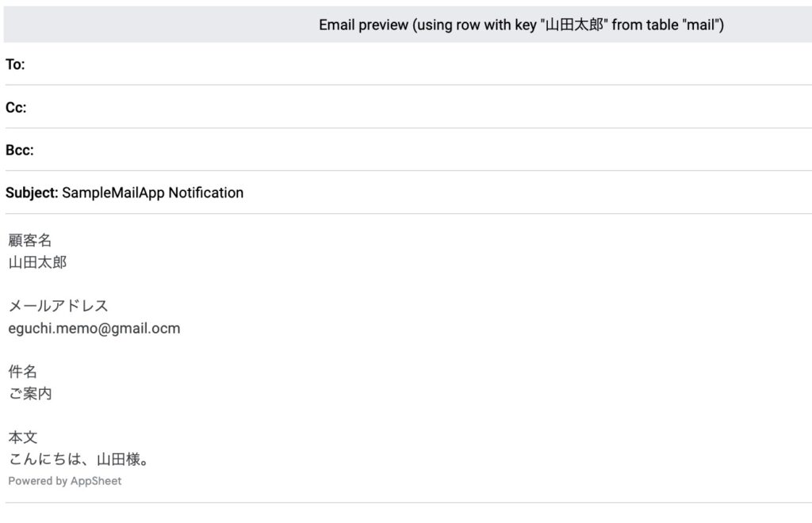Click the 件名 heading
The height and width of the screenshot is (523, 812).
click(x=23, y=372)
